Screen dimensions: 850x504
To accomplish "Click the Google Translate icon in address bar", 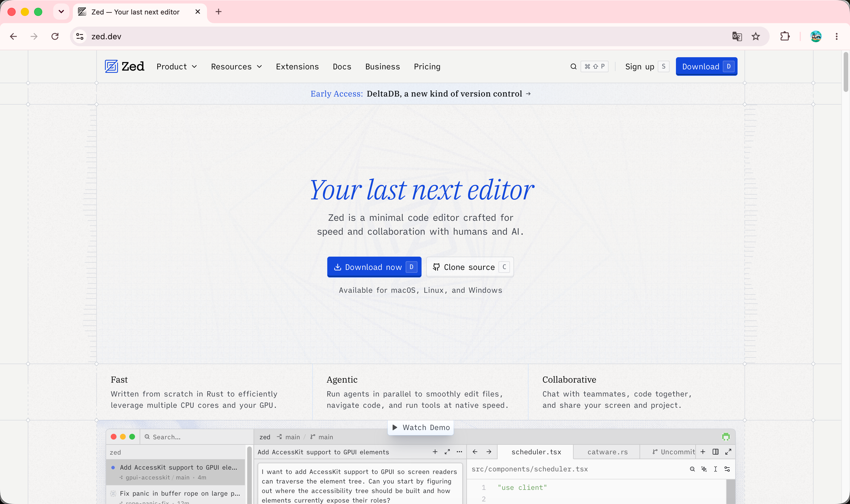I will [x=737, y=36].
